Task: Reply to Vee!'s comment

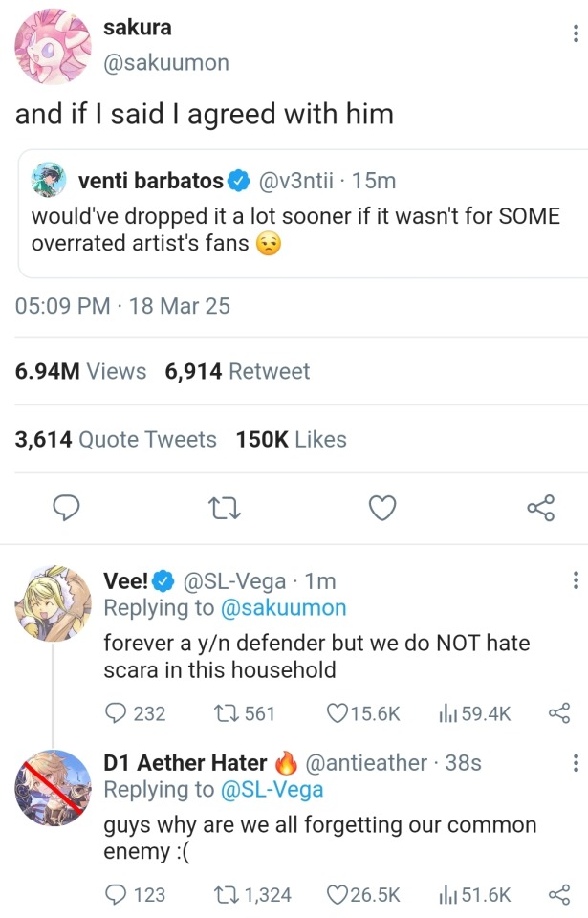Action: pyautogui.click(x=116, y=713)
